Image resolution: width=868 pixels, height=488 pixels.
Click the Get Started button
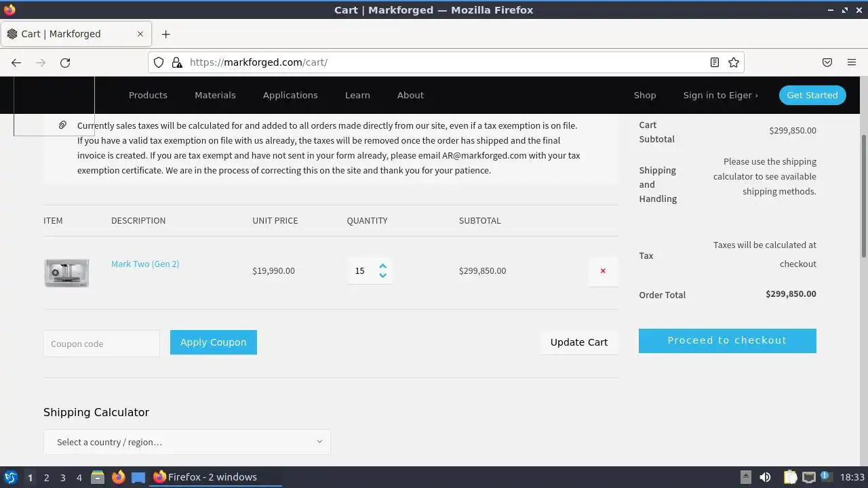pyautogui.click(x=812, y=95)
